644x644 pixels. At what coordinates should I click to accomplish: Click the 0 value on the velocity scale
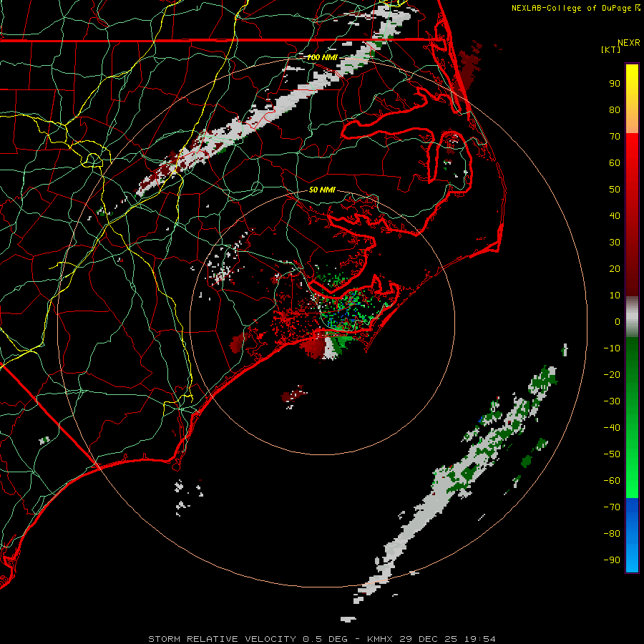pyautogui.click(x=618, y=322)
